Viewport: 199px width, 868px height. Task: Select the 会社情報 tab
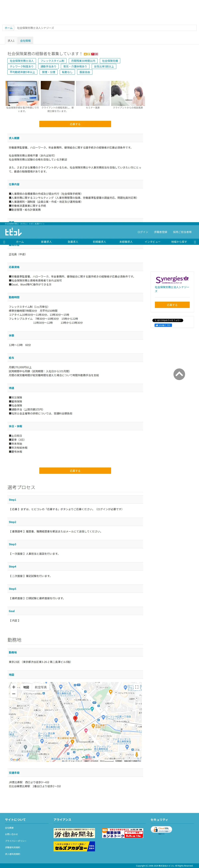click(x=25, y=41)
